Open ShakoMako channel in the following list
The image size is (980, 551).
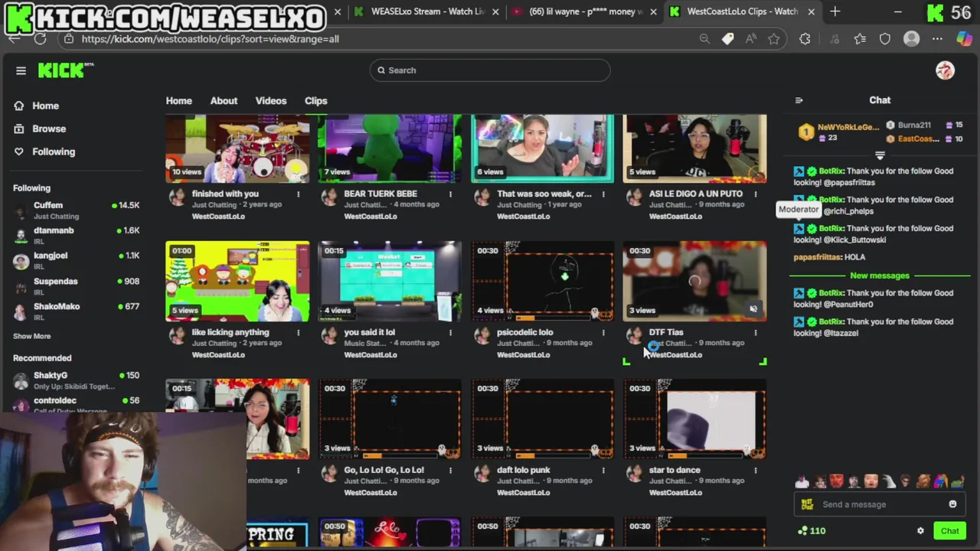[76, 311]
